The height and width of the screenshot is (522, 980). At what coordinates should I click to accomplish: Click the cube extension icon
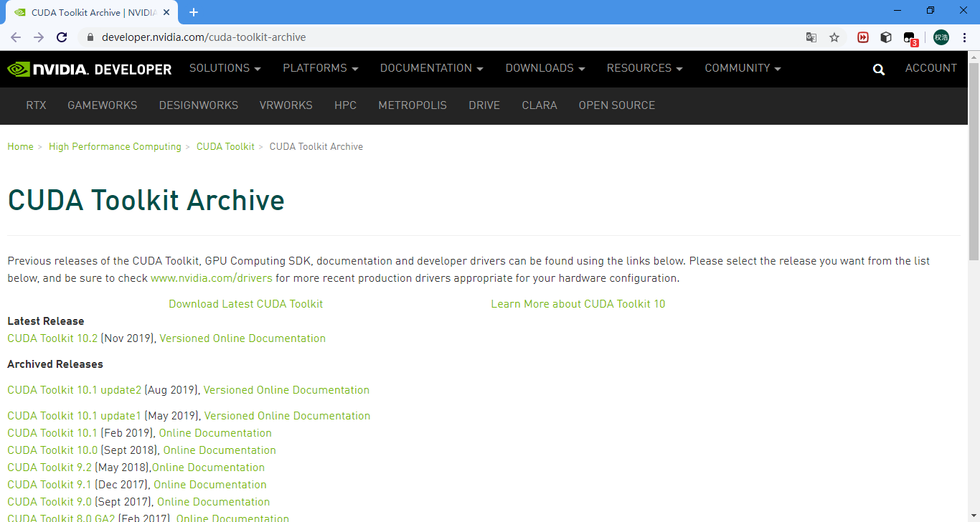(886, 37)
